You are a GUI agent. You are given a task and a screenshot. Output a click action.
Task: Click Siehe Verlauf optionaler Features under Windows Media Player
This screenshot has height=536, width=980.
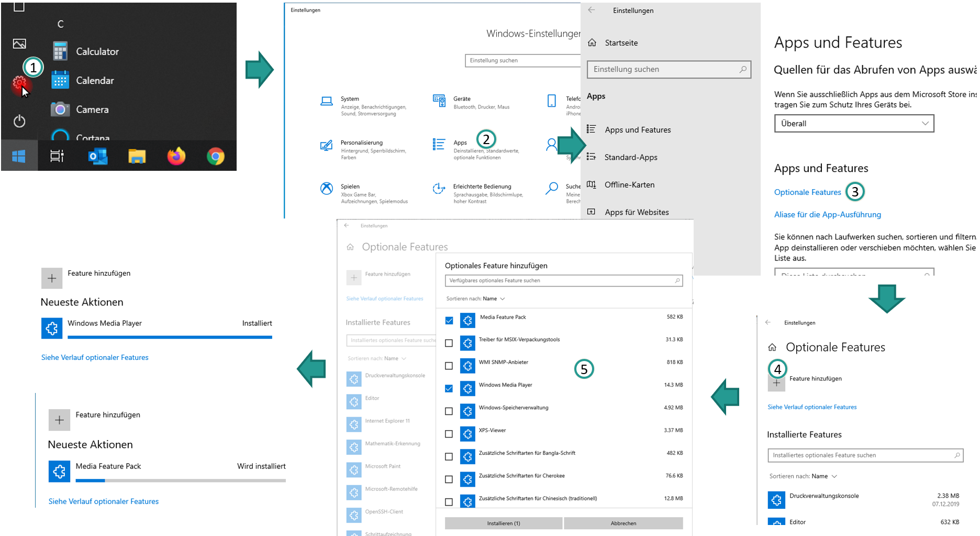click(x=95, y=357)
